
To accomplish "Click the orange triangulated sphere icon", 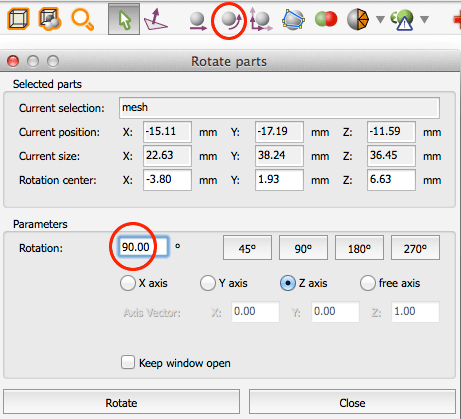I will pyautogui.click(x=358, y=19).
